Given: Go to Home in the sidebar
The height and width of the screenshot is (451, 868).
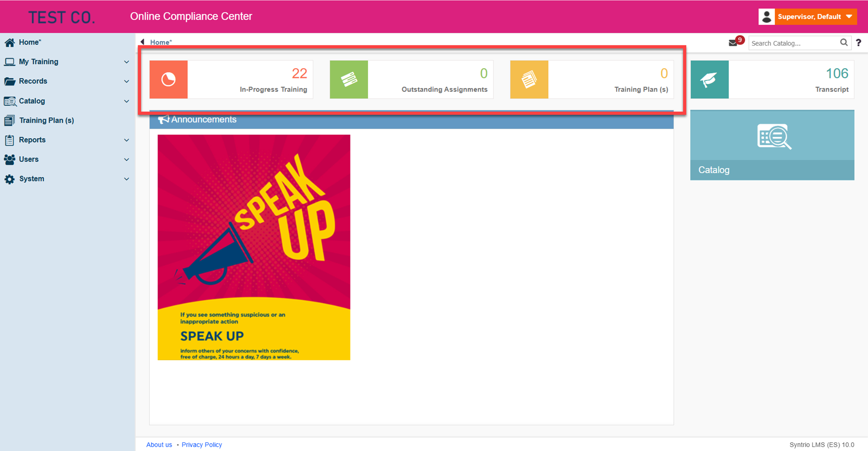Looking at the screenshot, I should [30, 43].
